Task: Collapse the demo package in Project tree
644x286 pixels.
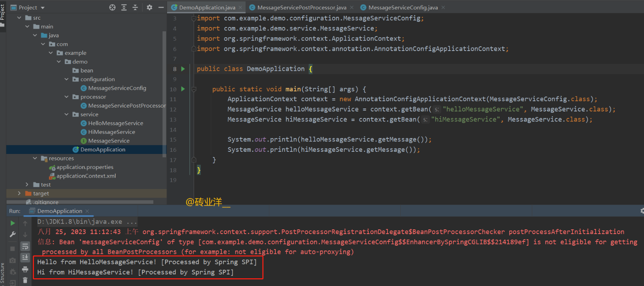Action: coord(59,62)
